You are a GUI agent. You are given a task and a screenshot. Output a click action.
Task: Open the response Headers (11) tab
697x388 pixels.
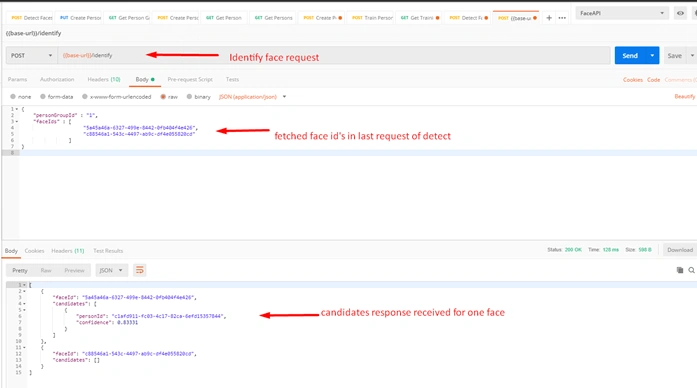[68, 251]
